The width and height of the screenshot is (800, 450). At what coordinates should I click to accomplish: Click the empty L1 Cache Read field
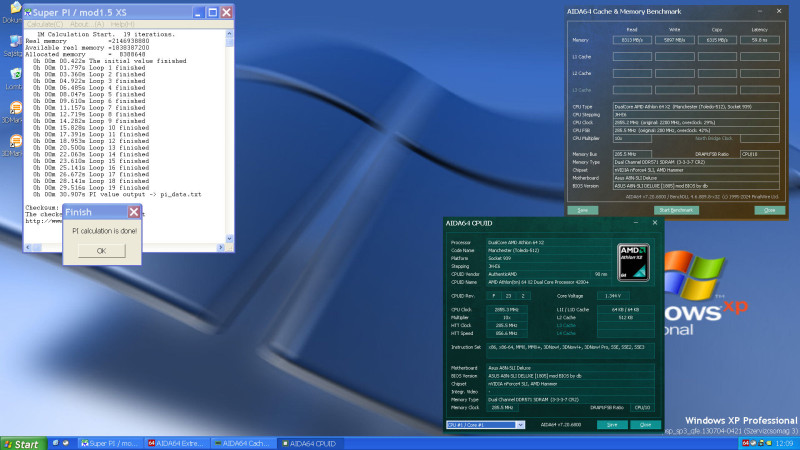632,57
